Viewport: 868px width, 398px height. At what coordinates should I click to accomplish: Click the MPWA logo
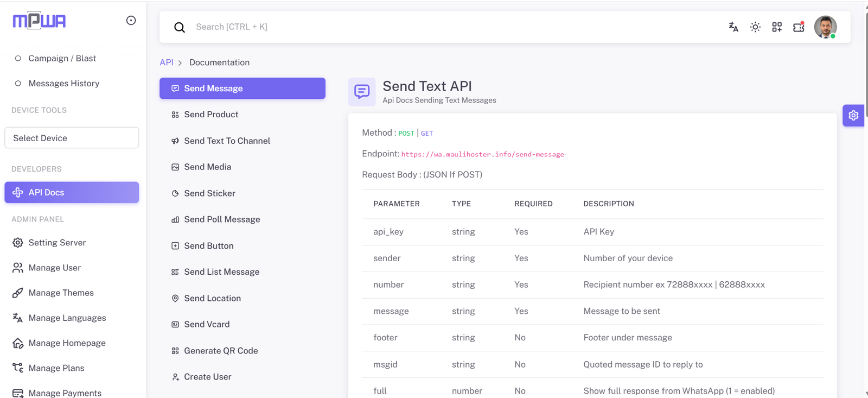(39, 21)
